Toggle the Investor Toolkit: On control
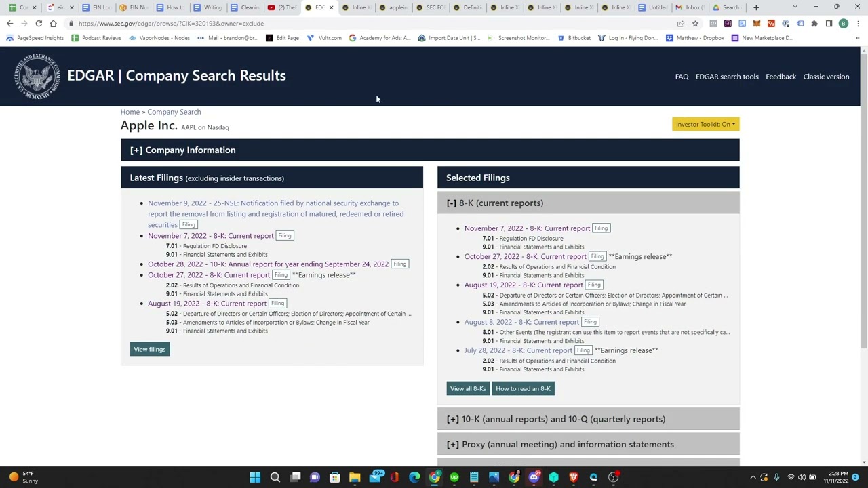The image size is (868, 488). [705, 124]
